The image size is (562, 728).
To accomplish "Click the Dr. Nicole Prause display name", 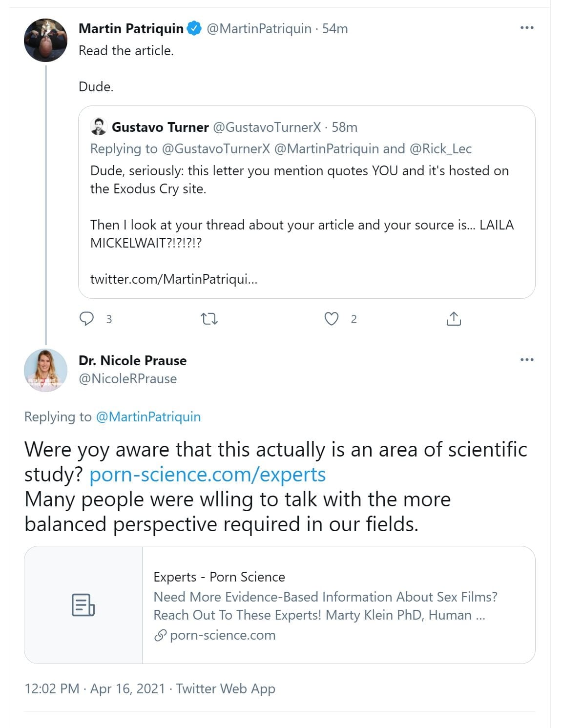I will click(132, 360).
